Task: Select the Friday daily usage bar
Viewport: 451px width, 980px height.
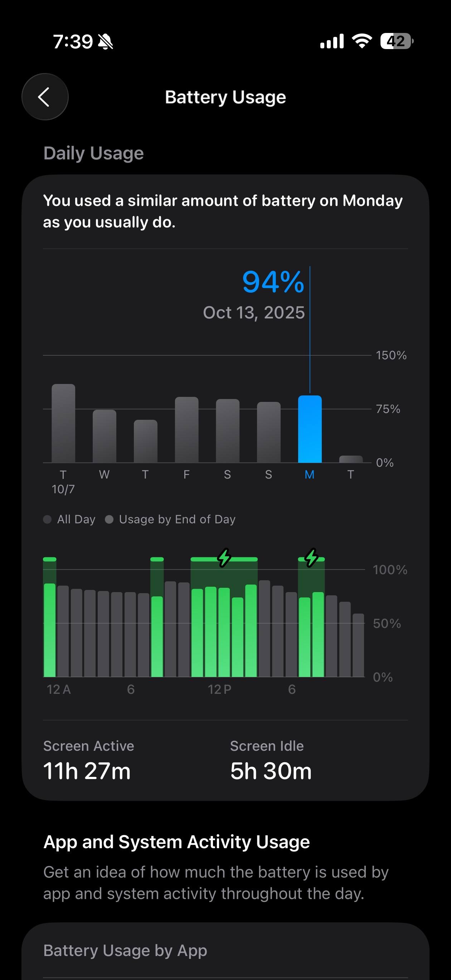Action: pyautogui.click(x=186, y=430)
